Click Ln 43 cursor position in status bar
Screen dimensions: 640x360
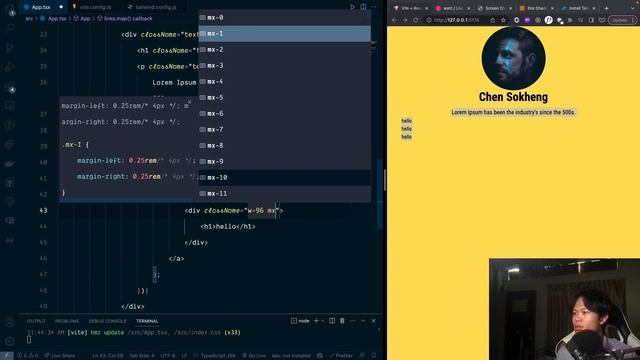[x=107, y=356]
